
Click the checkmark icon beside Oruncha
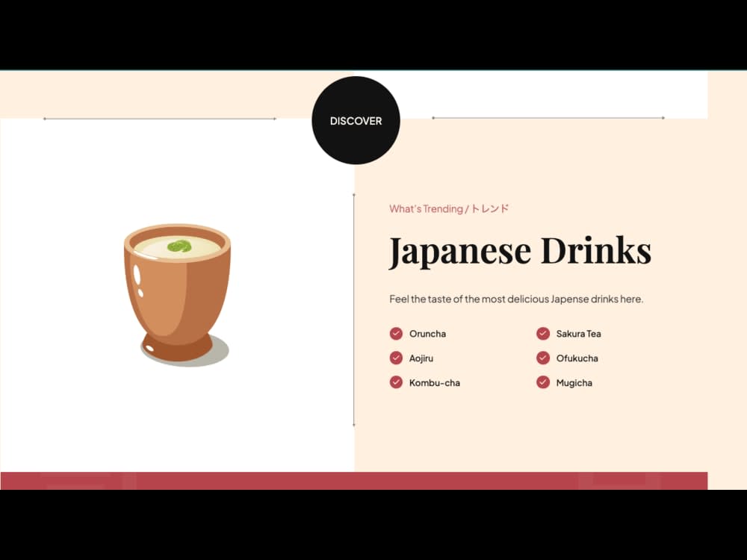[x=396, y=333]
